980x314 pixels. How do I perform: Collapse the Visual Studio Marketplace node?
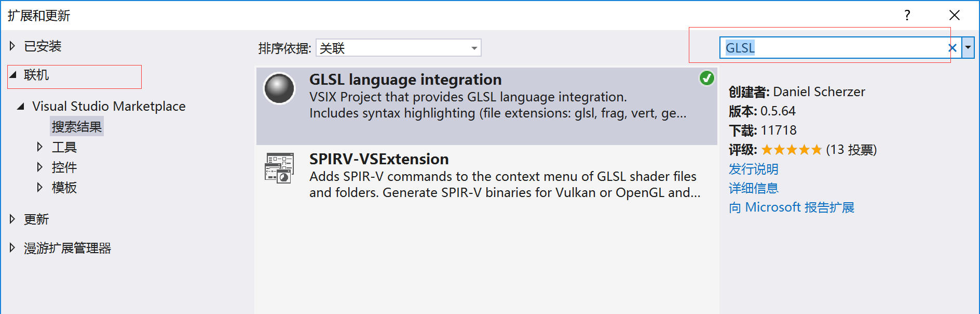(x=21, y=107)
